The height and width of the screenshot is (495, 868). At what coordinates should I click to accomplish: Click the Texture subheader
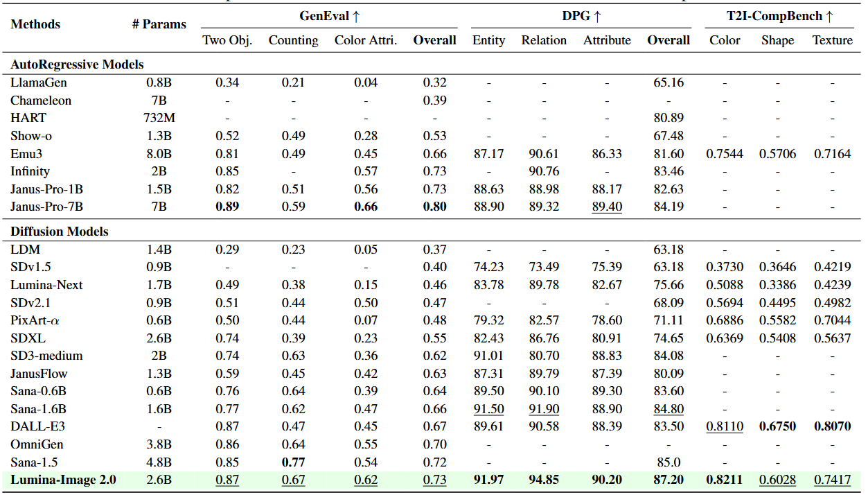coord(833,40)
